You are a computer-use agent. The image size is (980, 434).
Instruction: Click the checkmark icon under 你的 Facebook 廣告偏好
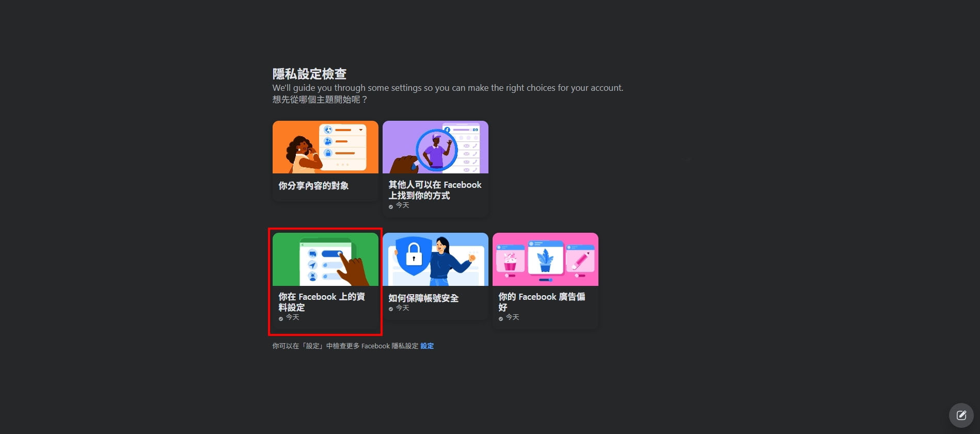501,318
